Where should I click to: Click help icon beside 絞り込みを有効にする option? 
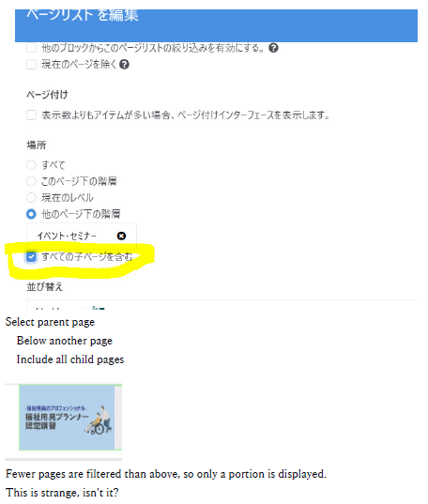[x=273, y=48]
